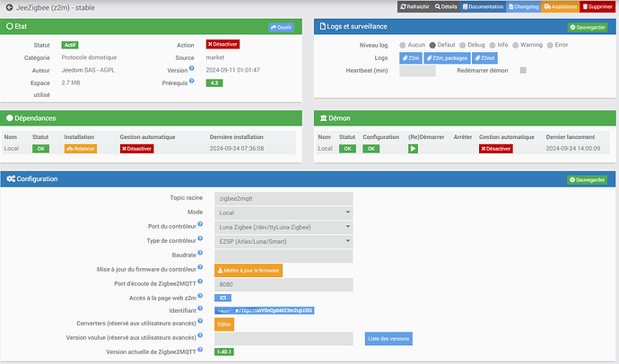Open the Détails button
619x364 pixels.
pyautogui.click(x=446, y=6)
